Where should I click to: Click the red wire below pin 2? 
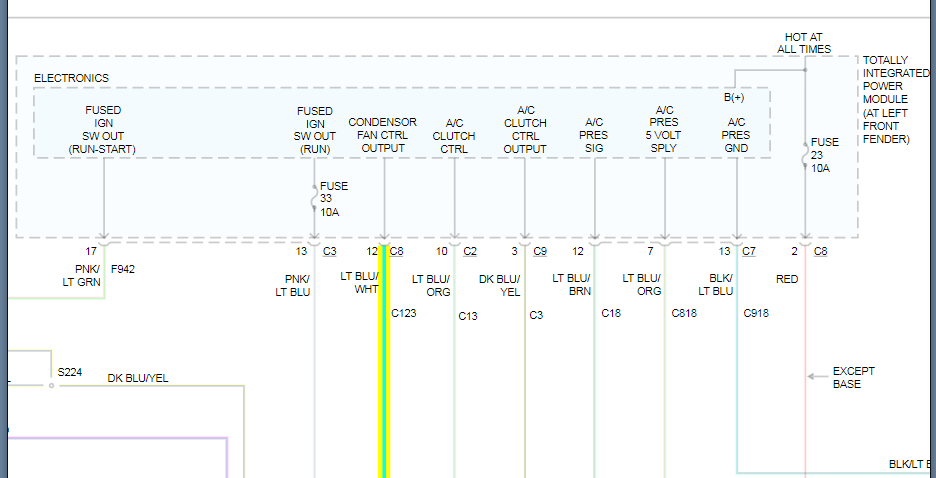[805, 364]
